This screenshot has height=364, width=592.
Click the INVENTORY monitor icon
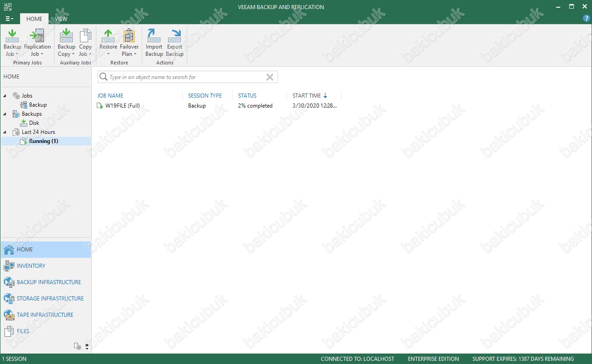[9, 266]
